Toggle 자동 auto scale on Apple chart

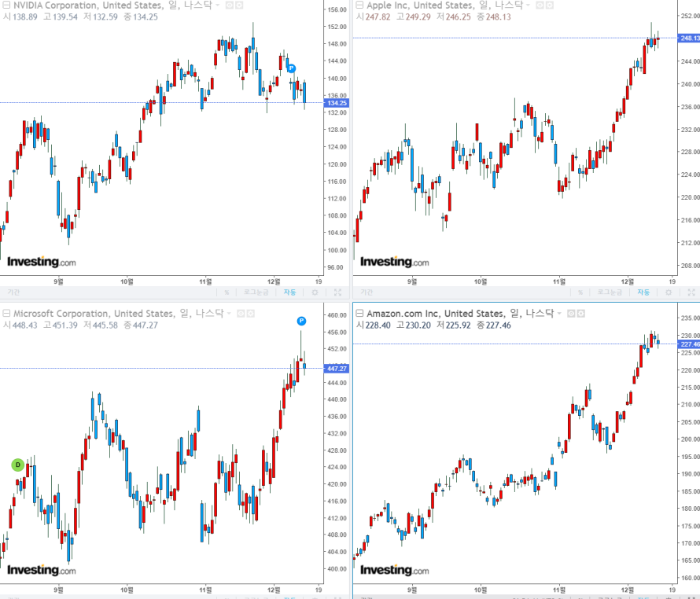coord(643,292)
